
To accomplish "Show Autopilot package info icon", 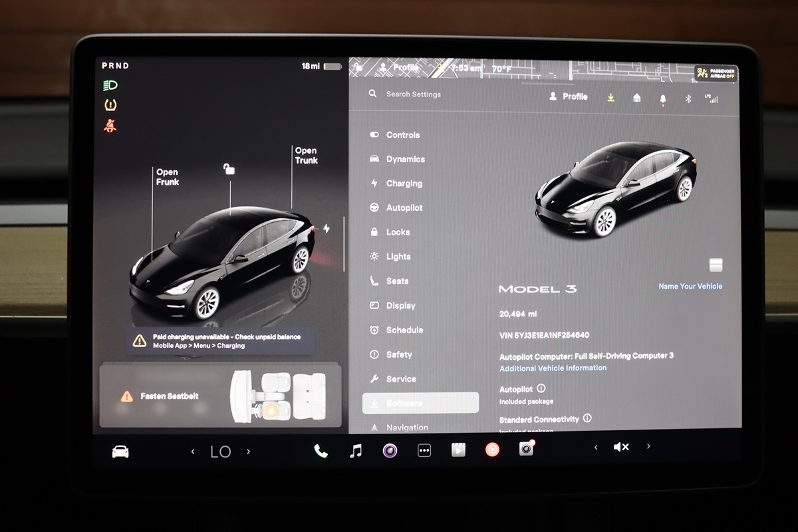I will pos(541,388).
